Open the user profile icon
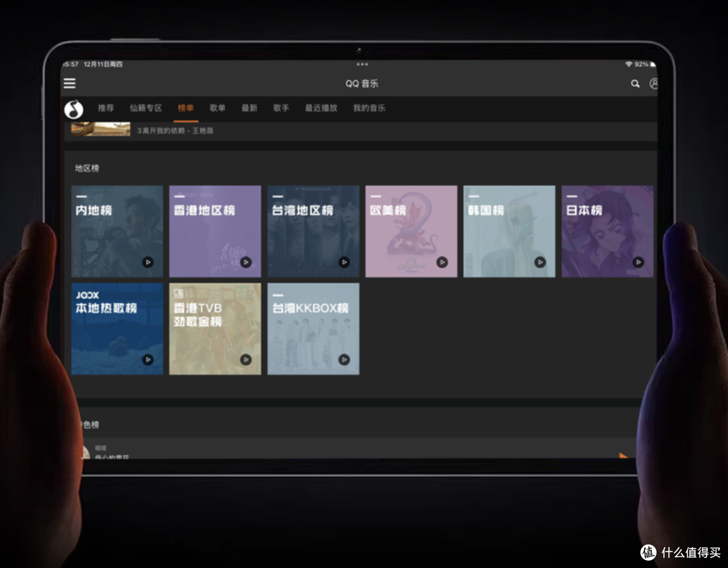Viewport: 728px width, 568px height. pyautogui.click(x=654, y=84)
